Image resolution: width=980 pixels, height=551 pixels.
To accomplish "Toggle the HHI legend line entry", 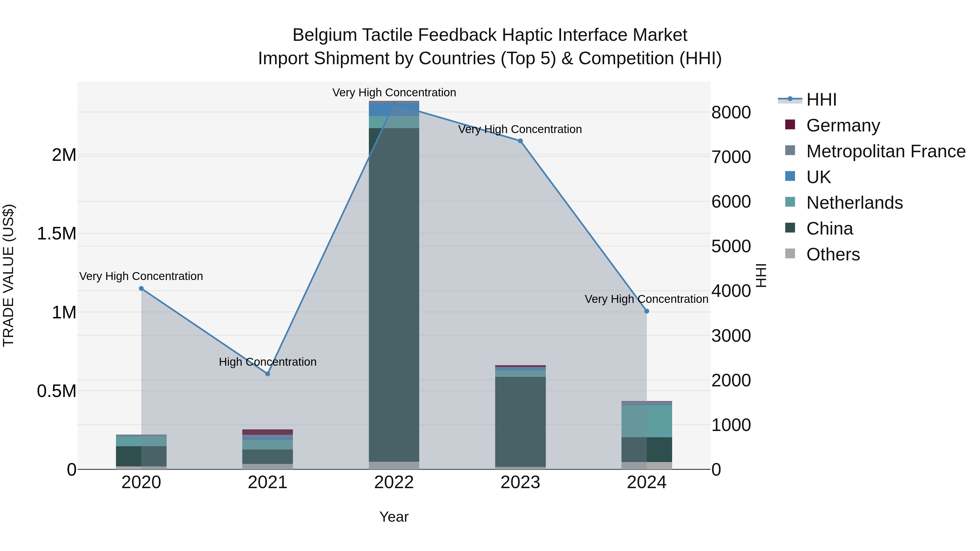I will (790, 99).
